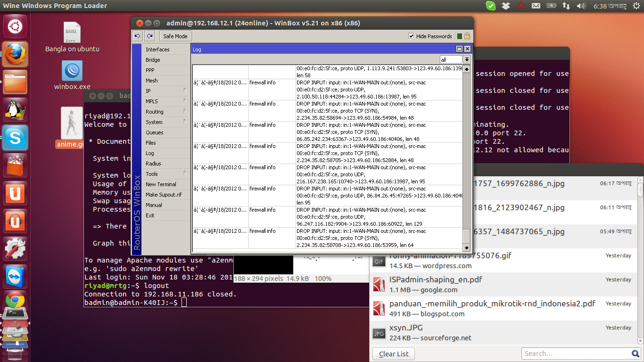Open the Log topic filter dropdown arrow
The height and width of the screenshot is (362, 644).
click(x=467, y=59)
